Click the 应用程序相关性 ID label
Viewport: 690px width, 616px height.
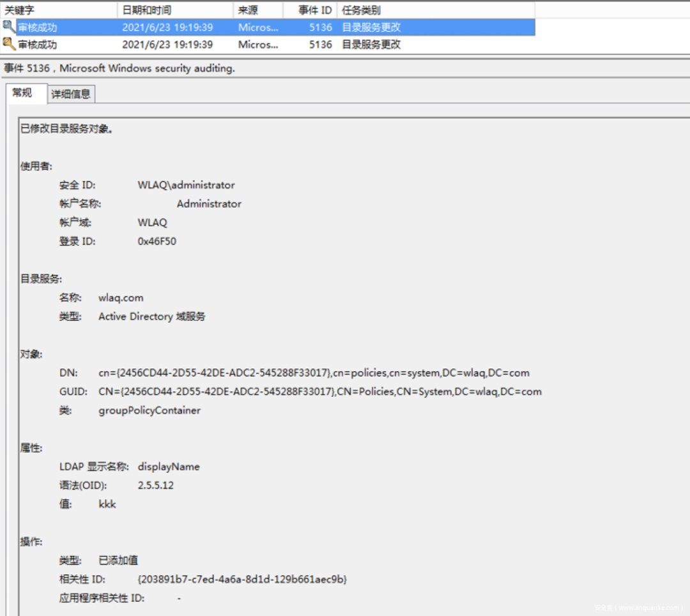pyautogui.click(x=102, y=598)
